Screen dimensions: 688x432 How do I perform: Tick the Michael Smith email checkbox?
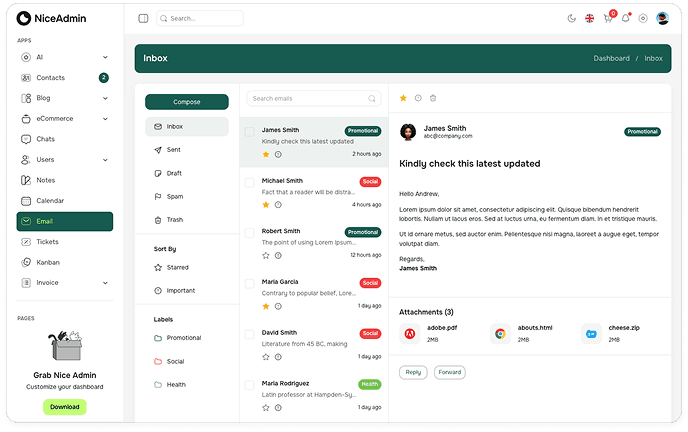[x=250, y=182]
